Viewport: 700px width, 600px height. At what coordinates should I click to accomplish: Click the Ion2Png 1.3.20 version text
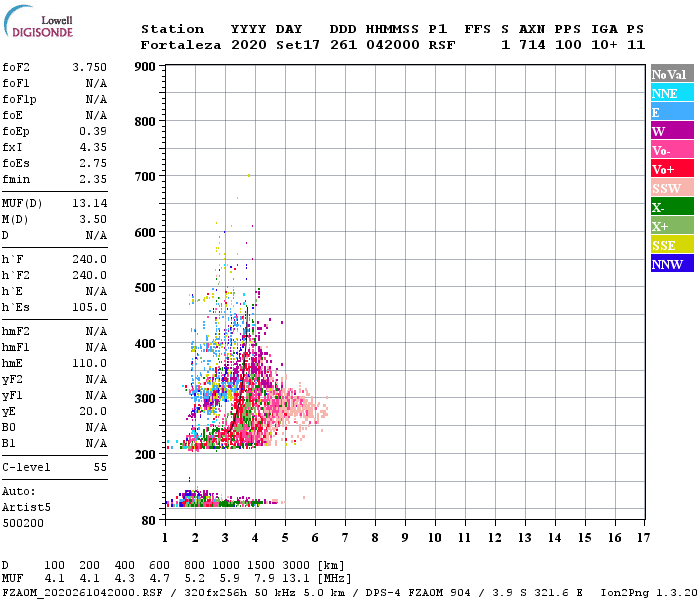tap(649, 593)
